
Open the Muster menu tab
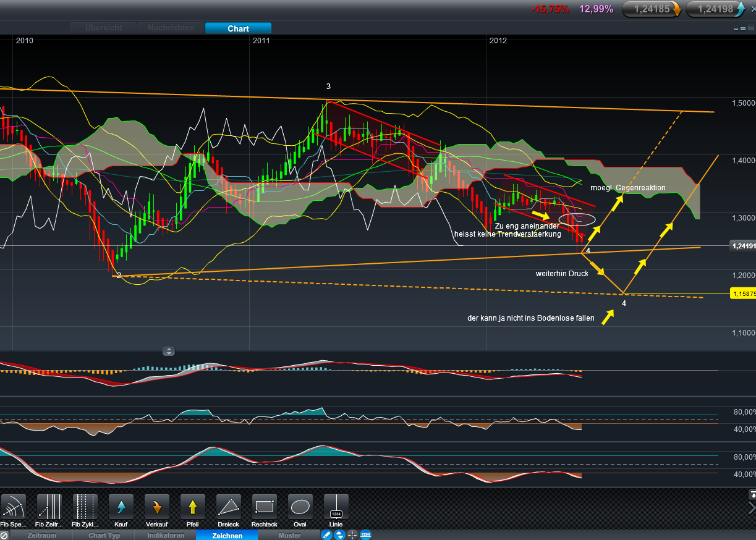289,536
